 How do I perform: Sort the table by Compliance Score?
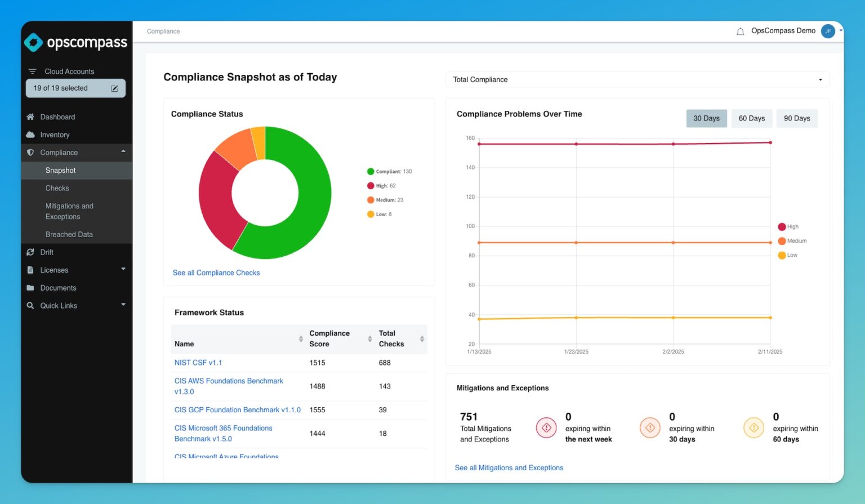(369, 339)
